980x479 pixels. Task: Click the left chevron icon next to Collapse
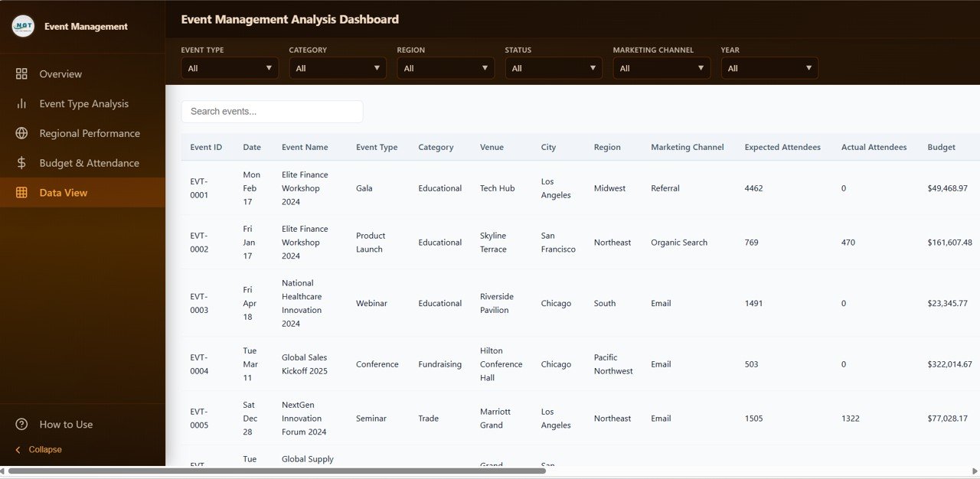pos(18,450)
